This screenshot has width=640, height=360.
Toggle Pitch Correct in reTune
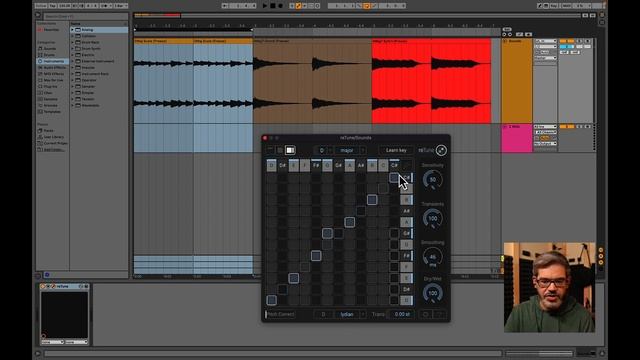[x=280, y=314]
